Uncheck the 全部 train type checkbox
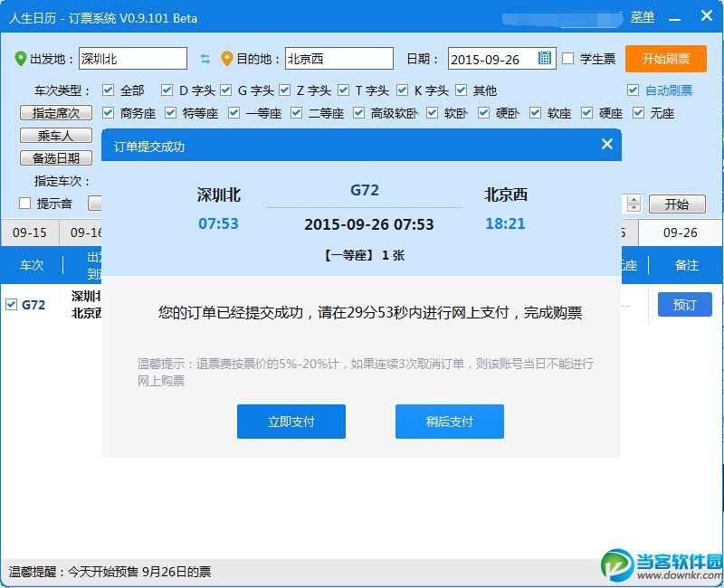724x588 pixels. (x=108, y=90)
